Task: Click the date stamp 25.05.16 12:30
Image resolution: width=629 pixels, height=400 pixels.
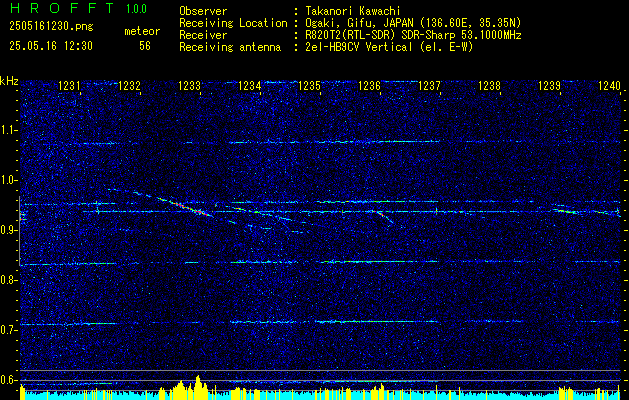Action: coord(51,46)
